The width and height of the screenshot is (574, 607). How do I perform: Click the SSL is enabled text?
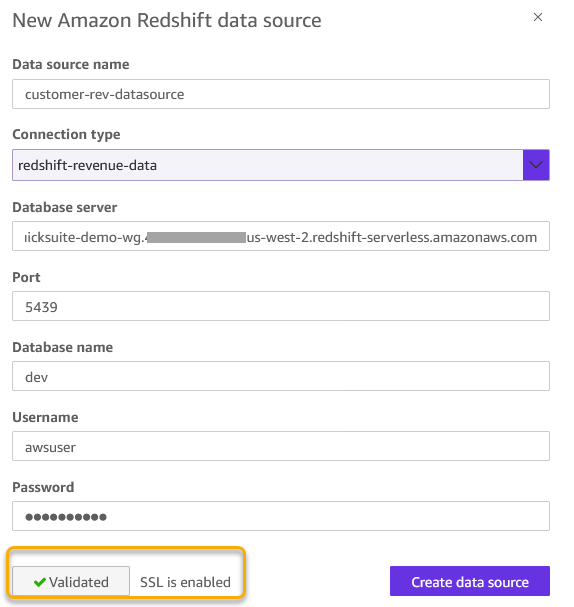coord(185,582)
